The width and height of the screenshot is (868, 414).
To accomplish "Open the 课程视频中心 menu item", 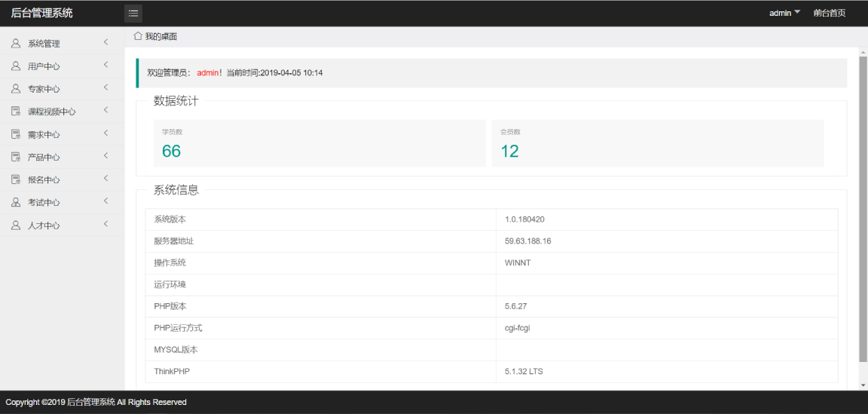I will [62, 112].
